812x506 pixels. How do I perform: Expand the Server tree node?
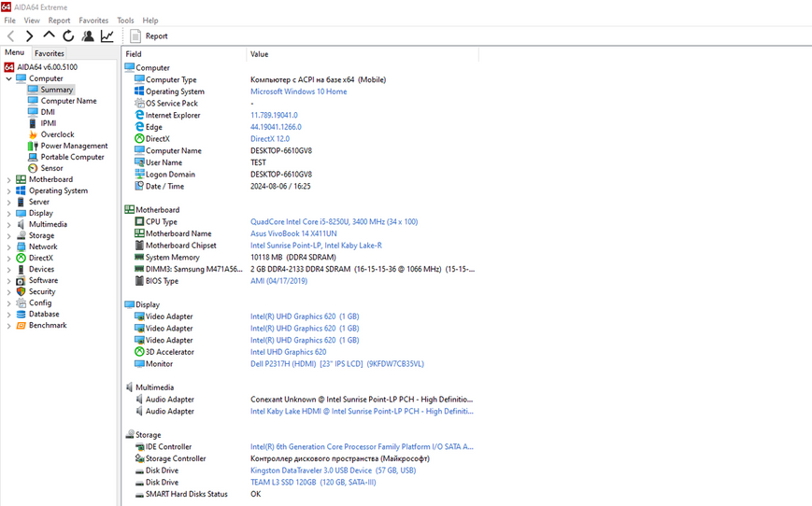pos(8,202)
